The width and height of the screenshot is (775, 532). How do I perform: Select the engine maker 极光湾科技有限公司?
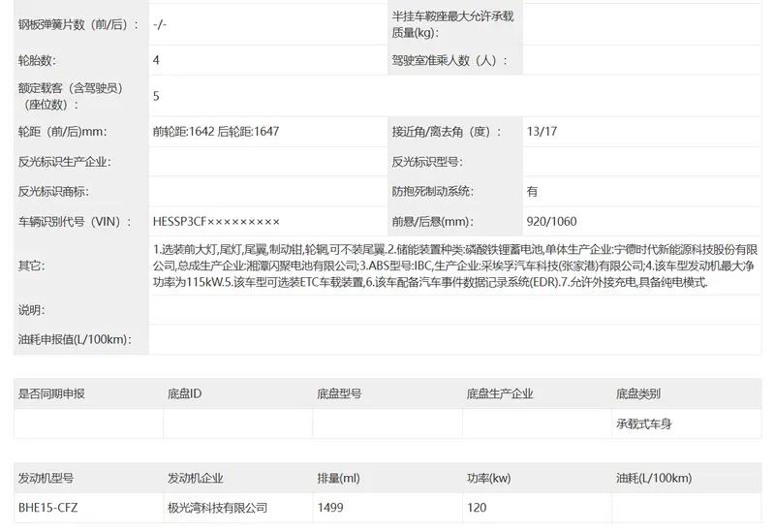(217, 507)
